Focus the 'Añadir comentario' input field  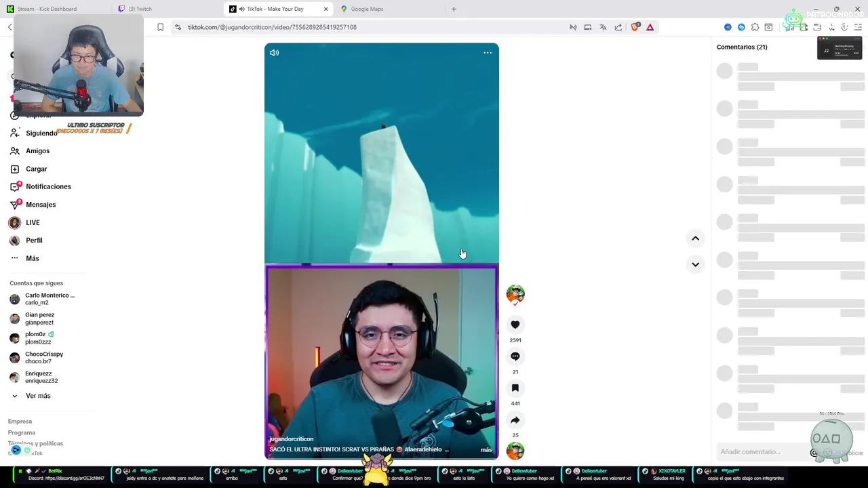[763, 452]
